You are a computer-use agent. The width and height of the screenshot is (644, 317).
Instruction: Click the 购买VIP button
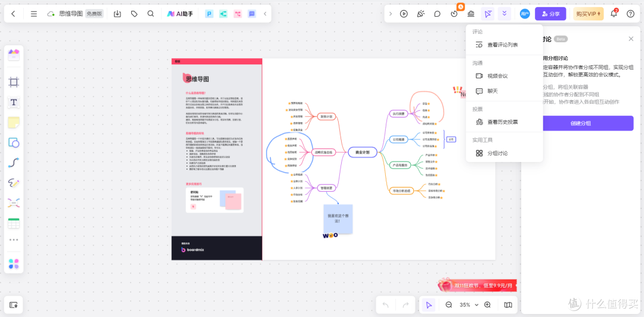589,14
